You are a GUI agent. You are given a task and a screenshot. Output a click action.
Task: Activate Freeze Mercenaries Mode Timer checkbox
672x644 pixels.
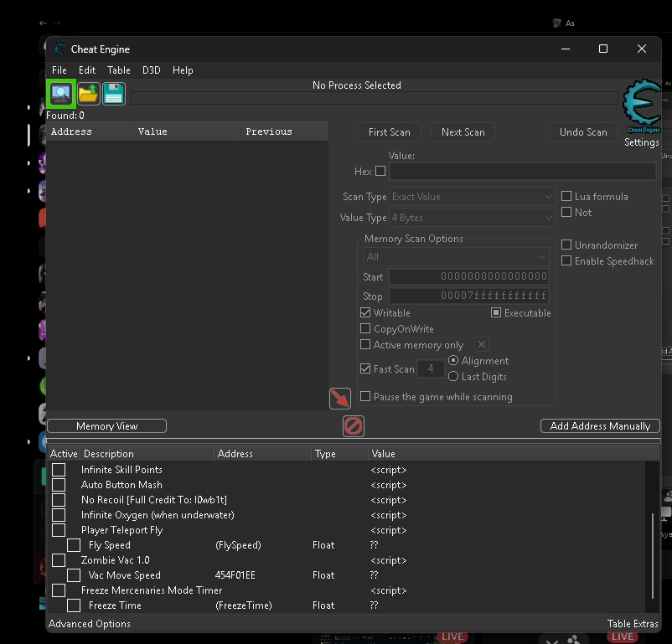(x=59, y=590)
